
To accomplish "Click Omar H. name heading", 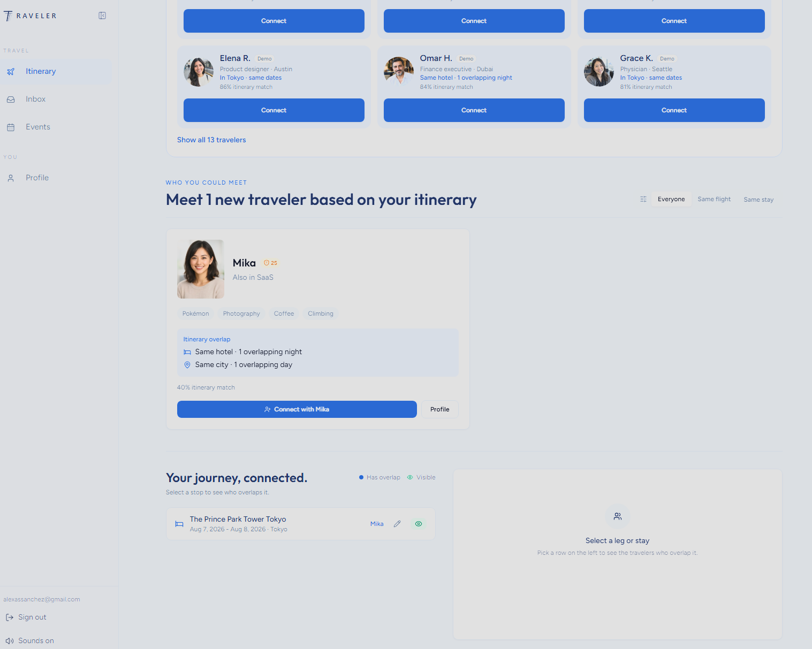I will 436,58.
